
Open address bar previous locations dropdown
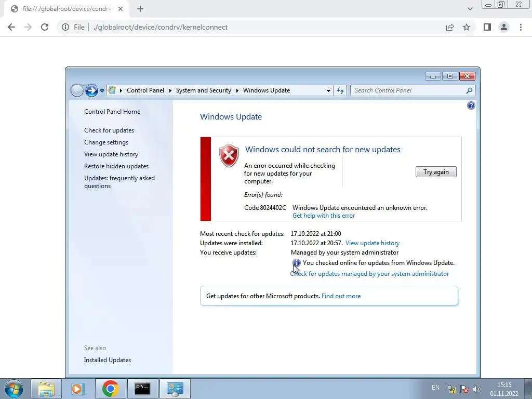click(328, 90)
